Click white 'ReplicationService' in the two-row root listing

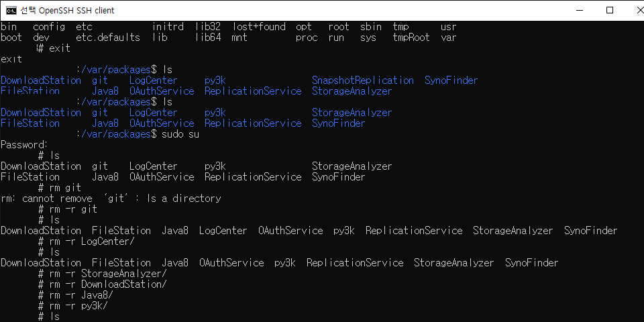(253, 177)
